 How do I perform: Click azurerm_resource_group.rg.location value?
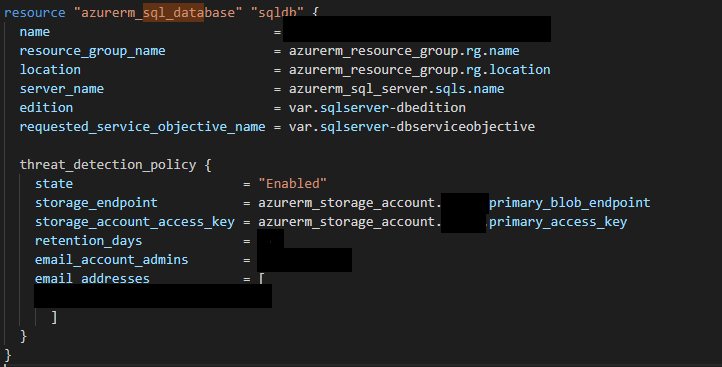click(x=419, y=70)
